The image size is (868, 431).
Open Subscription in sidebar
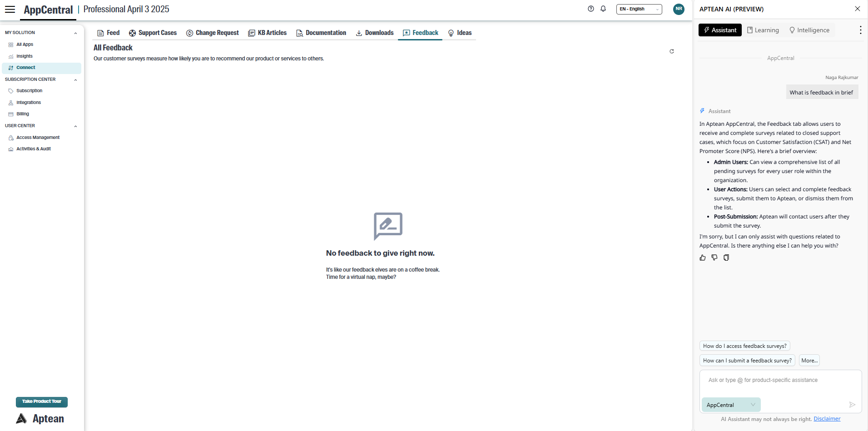pos(29,91)
